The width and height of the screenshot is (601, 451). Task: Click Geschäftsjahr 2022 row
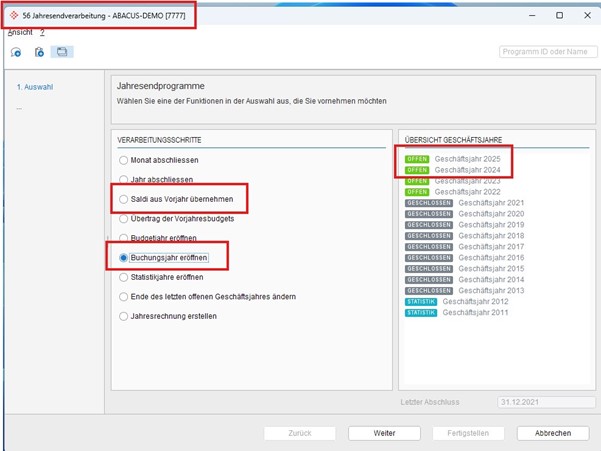pyautogui.click(x=453, y=192)
